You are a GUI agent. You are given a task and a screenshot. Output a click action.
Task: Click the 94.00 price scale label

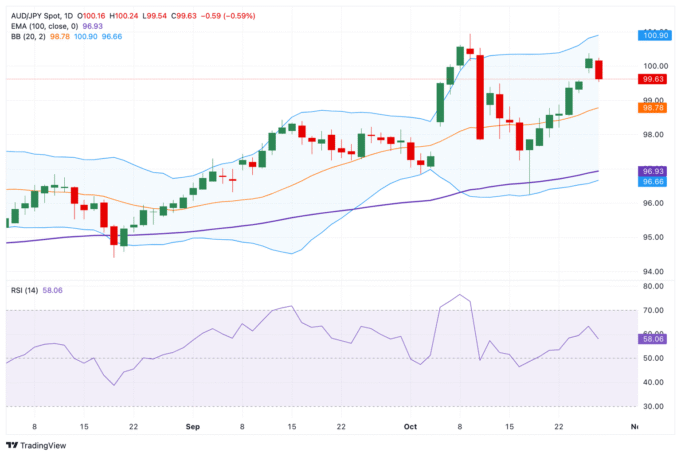coord(654,272)
